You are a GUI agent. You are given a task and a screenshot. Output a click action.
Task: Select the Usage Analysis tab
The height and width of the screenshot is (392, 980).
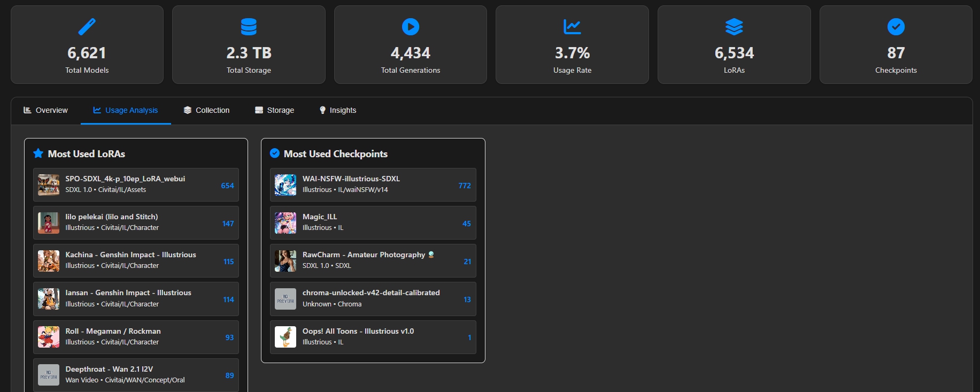pos(126,110)
